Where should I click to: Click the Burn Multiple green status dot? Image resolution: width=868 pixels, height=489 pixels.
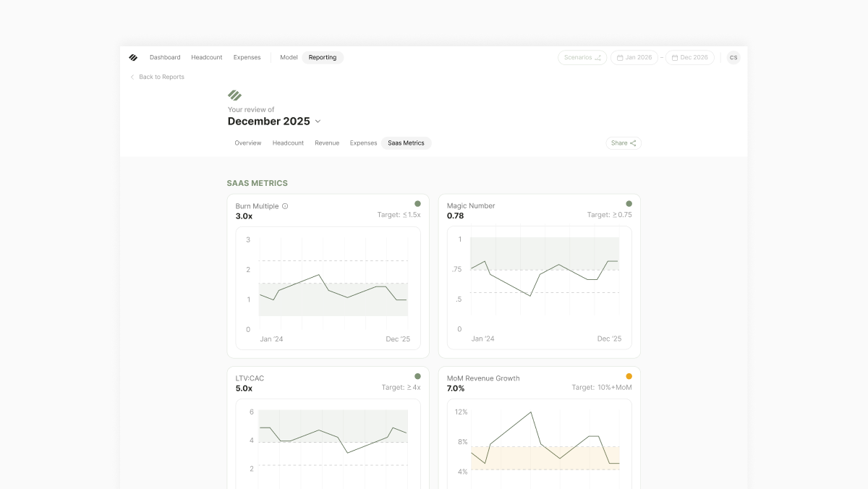[417, 204]
